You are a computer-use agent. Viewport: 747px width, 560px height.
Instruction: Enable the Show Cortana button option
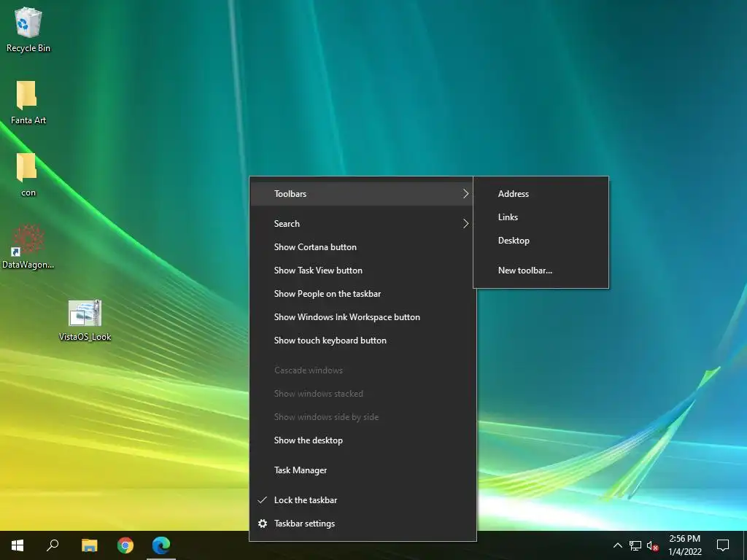click(363, 247)
